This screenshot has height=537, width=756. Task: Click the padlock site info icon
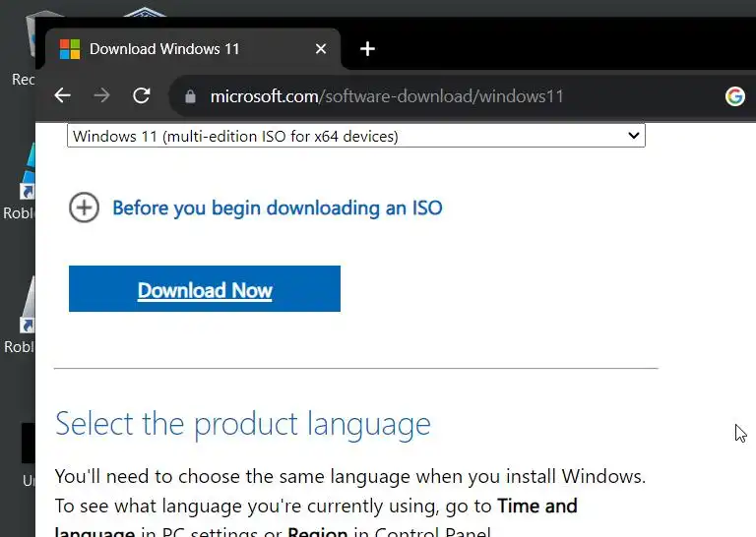point(190,96)
